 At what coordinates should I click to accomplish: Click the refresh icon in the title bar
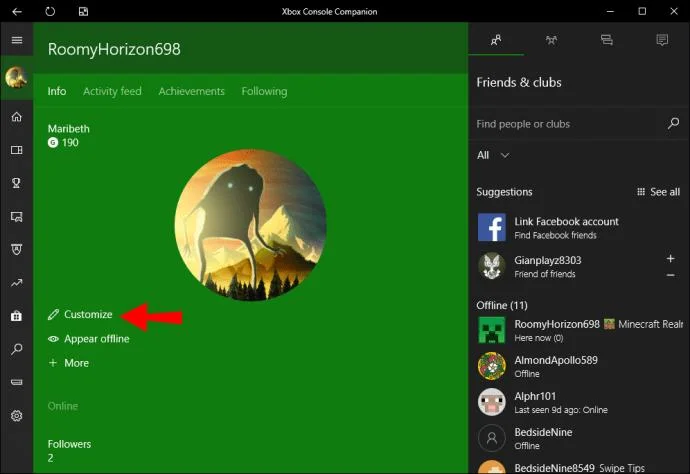50,11
